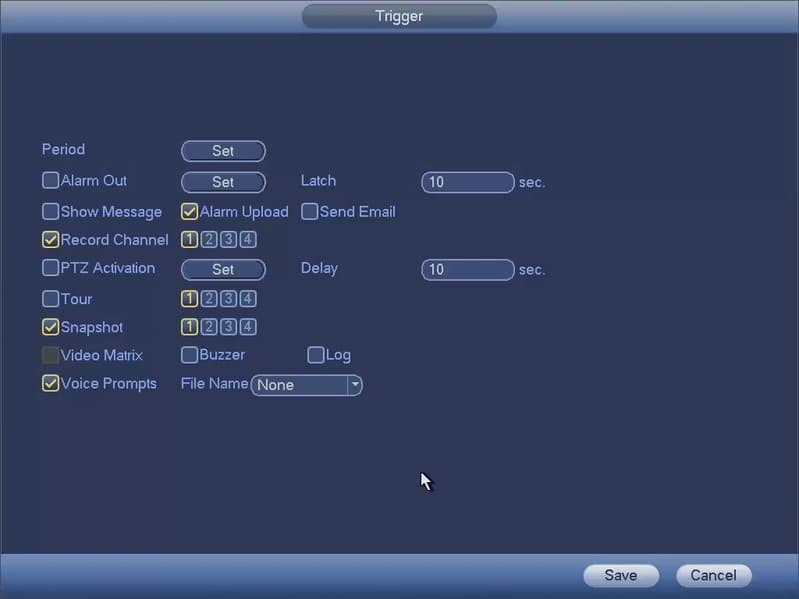Image resolution: width=799 pixels, height=599 pixels.
Task: Toggle Record Channel number 4
Action: pyautogui.click(x=248, y=239)
